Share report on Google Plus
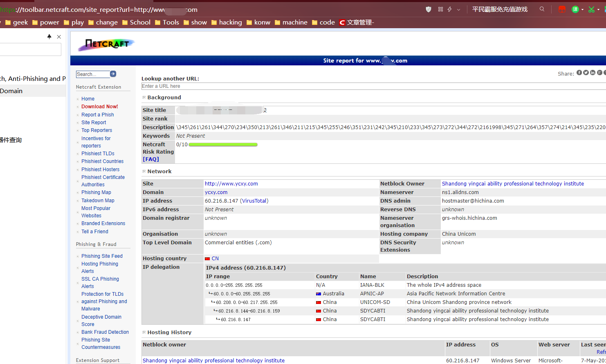The image size is (606, 364). click(599, 73)
